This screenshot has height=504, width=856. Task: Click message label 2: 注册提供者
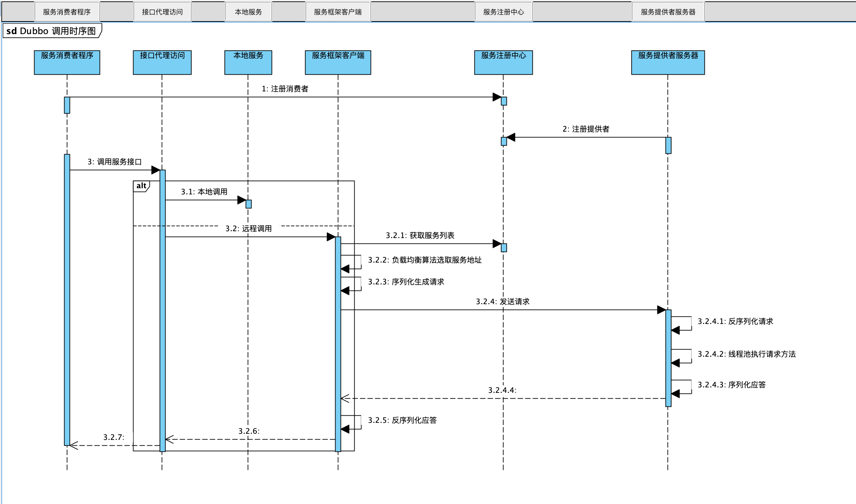click(586, 129)
